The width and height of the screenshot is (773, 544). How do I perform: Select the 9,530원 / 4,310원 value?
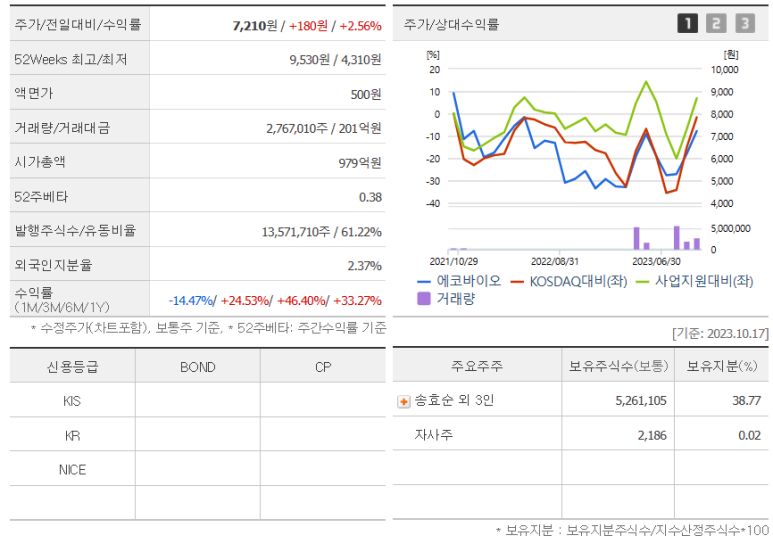pos(335,60)
